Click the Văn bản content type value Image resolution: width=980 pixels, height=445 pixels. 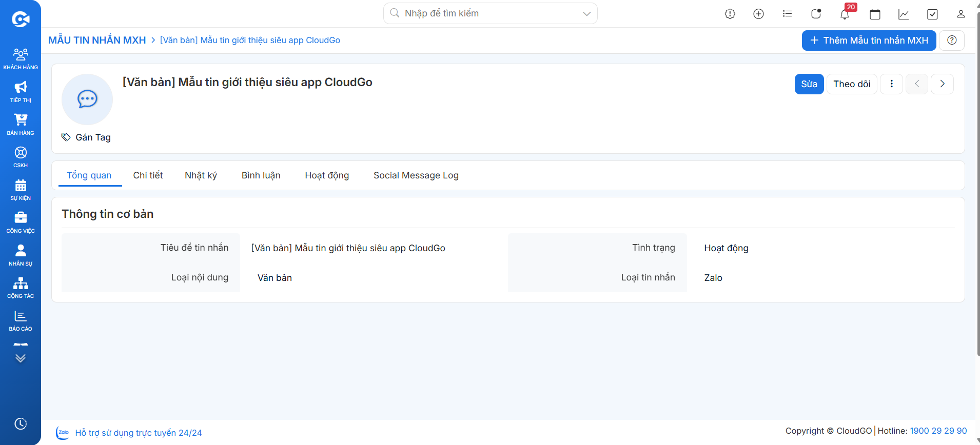(x=275, y=278)
